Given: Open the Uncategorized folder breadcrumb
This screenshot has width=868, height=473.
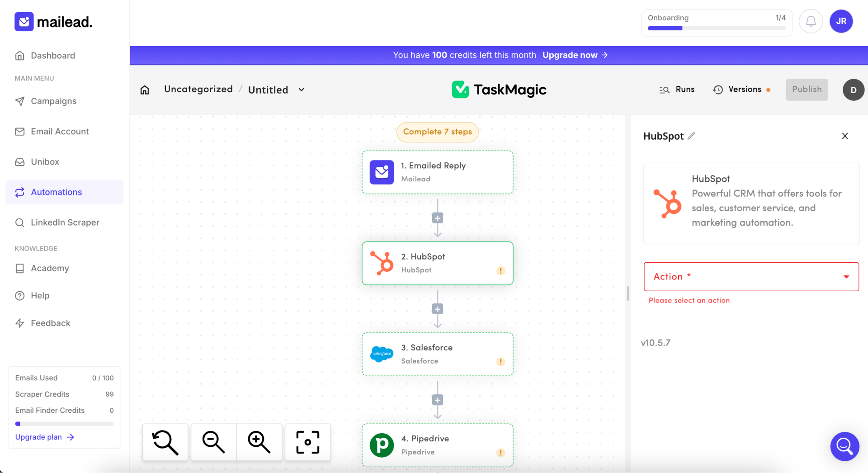Looking at the screenshot, I should 198,89.
